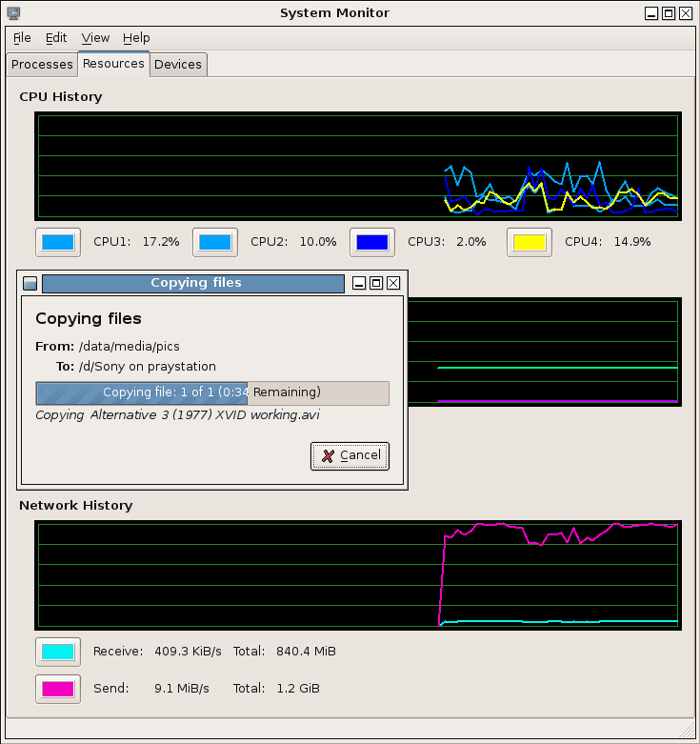Viewport: 700px width, 744px height.
Task: Click the Copying files title bar
Action: (193, 283)
